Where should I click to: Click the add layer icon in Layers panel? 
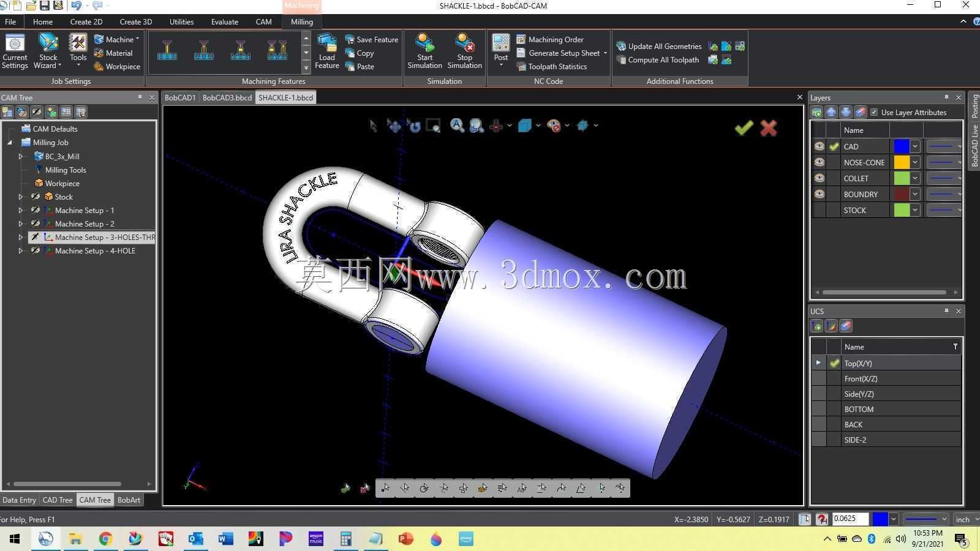(816, 113)
